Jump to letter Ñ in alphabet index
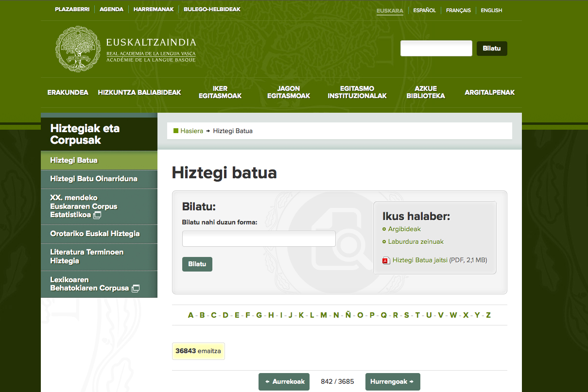This screenshot has width=588, height=392. pyautogui.click(x=348, y=315)
